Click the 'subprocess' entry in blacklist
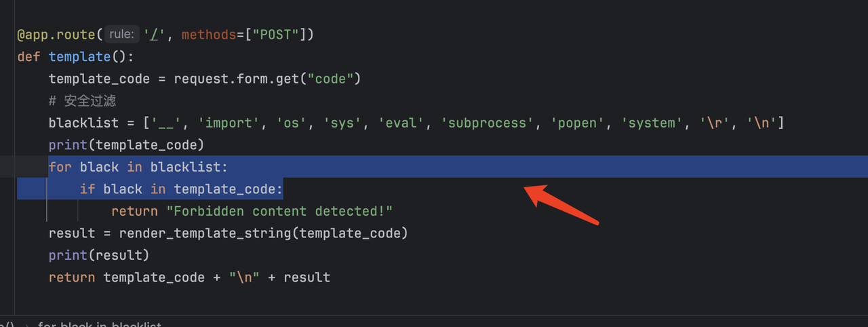Image resolution: width=868 pixels, height=327 pixels. (488, 123)
